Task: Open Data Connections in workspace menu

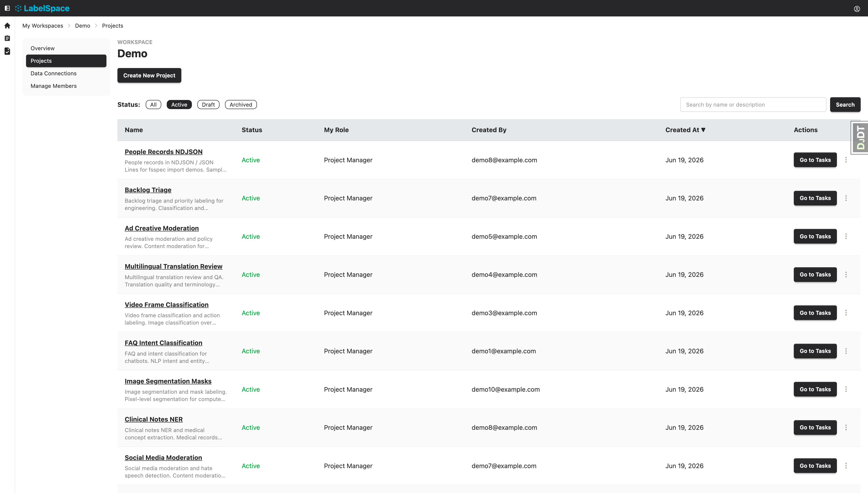Action: point(66,73)
